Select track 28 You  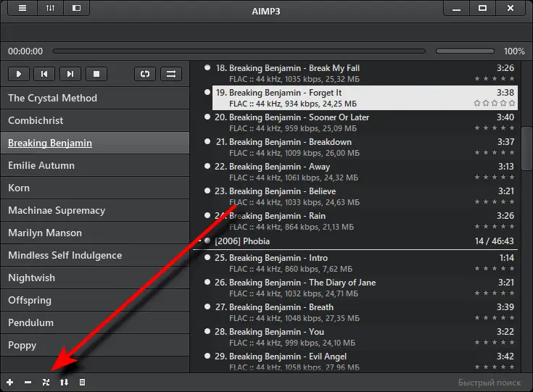365,337
